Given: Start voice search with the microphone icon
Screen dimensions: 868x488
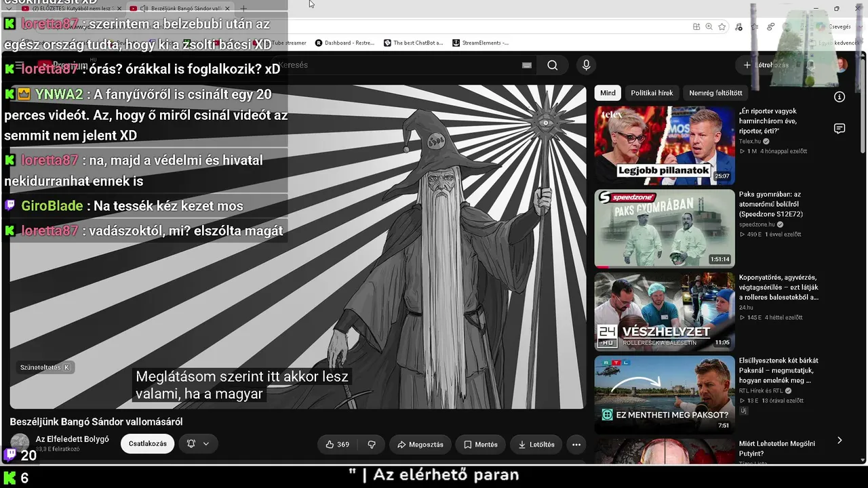Looking at the screenshot, I should click(587, 65).
